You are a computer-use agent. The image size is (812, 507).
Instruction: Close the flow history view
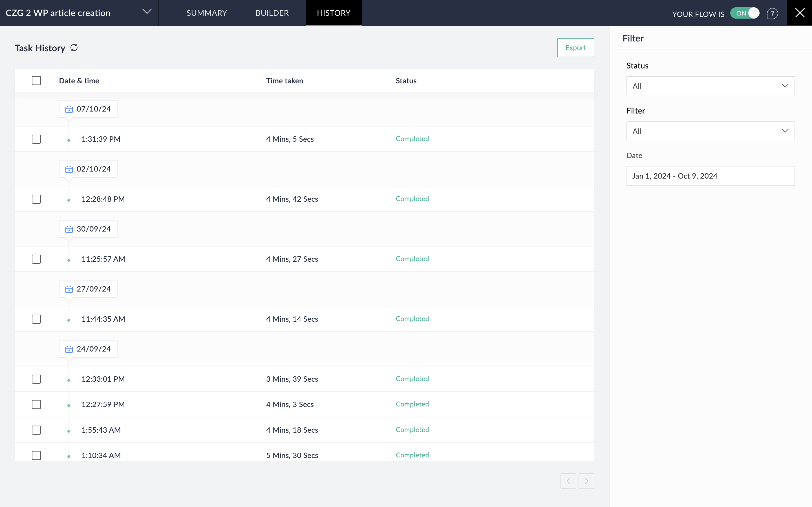pyautogui.click(x=800, y=13)
